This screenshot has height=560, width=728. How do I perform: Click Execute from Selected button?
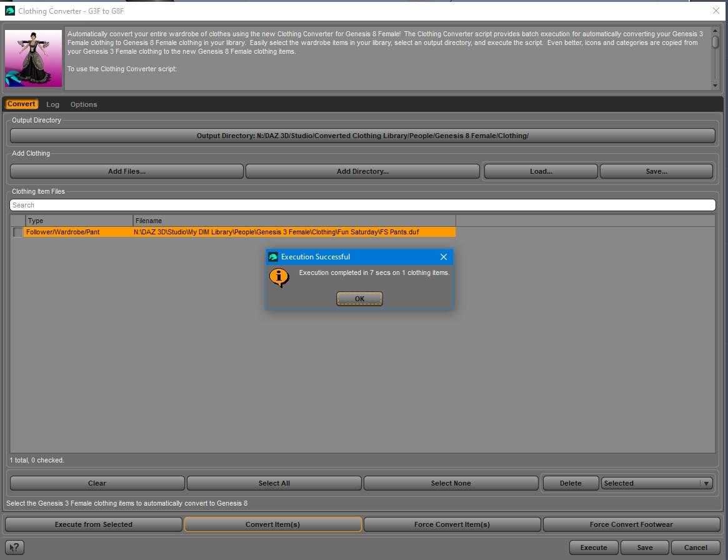click(x=93, y=524)
